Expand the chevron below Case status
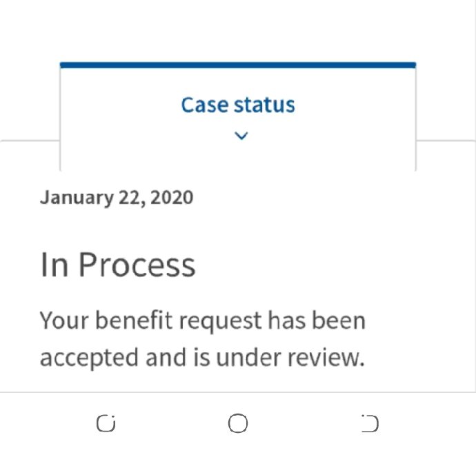 [241, 136]
